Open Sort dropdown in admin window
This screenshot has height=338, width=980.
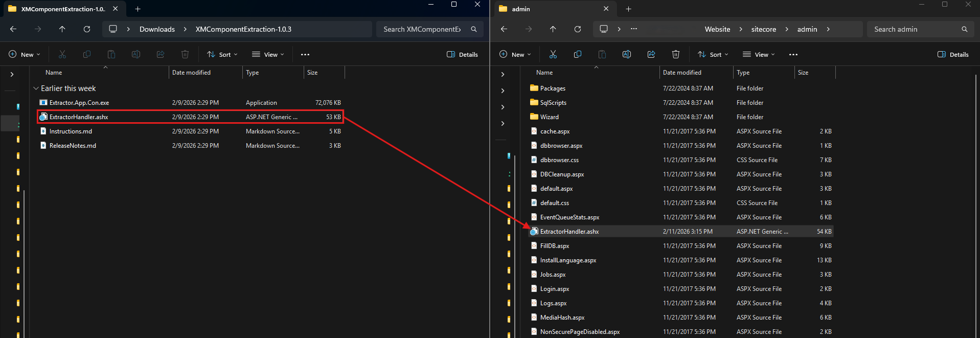click(x=713, y=54)
